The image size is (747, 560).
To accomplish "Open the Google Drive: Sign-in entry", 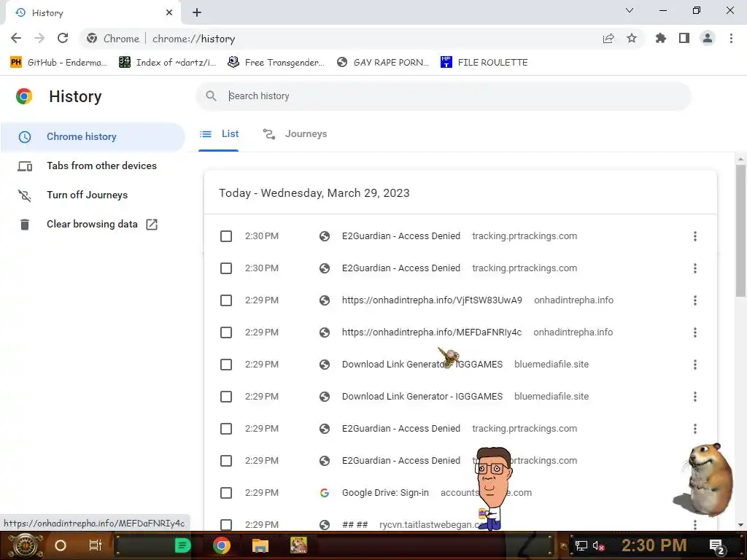I will click(385, 493).
